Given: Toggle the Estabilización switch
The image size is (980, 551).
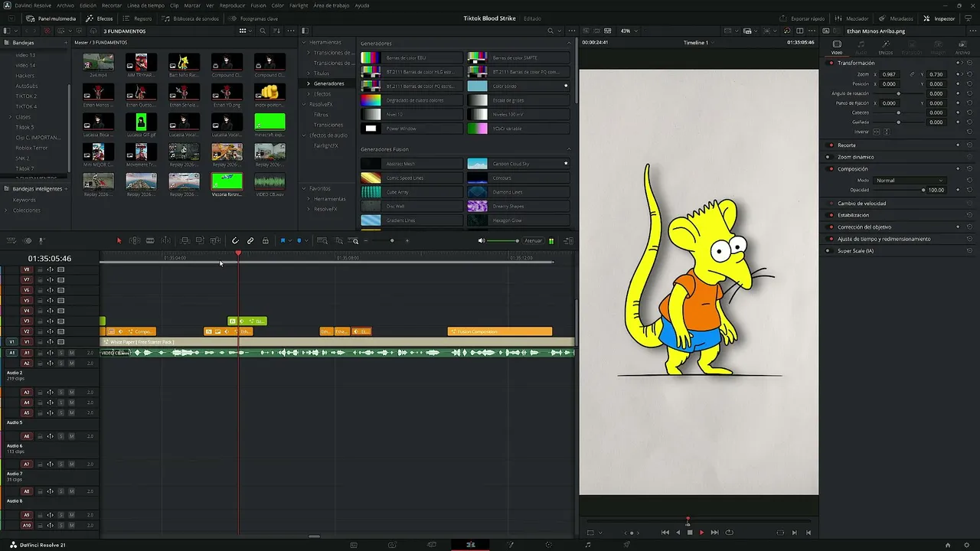Looking at the screenshot, I should [831, 215].
